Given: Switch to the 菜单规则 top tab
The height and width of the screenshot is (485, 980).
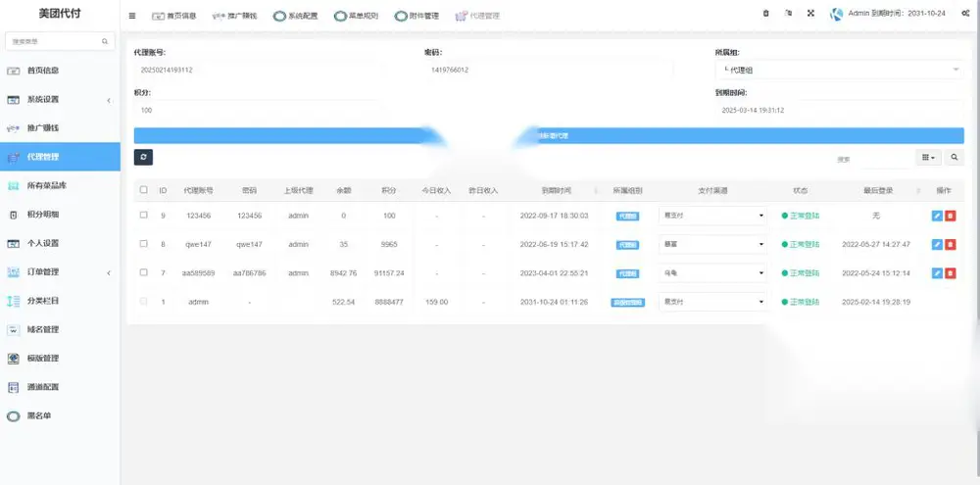Looking at the screenshot, I should pyautogui.click(x=357, y=16).
